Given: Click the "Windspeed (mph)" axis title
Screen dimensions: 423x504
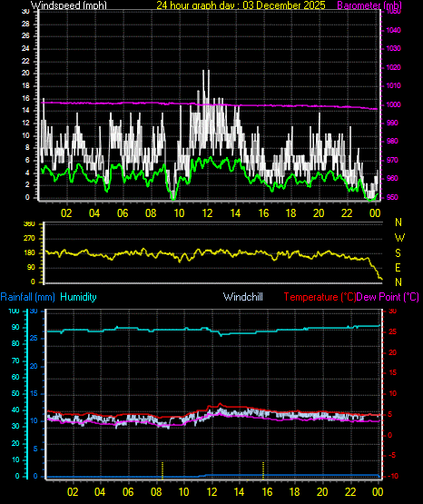Looking at the screenshot, I should [69, 5].
